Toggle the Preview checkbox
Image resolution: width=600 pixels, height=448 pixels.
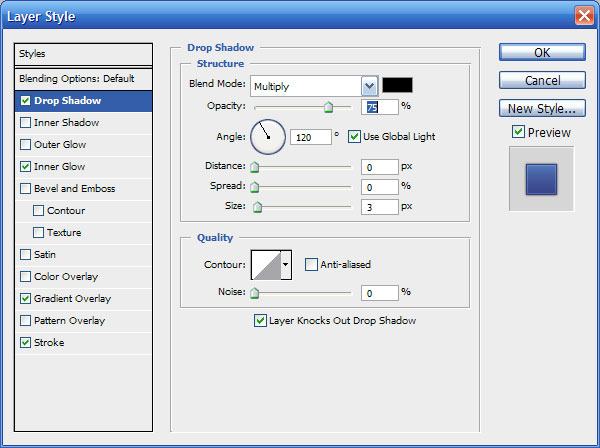tap(518, 132)
